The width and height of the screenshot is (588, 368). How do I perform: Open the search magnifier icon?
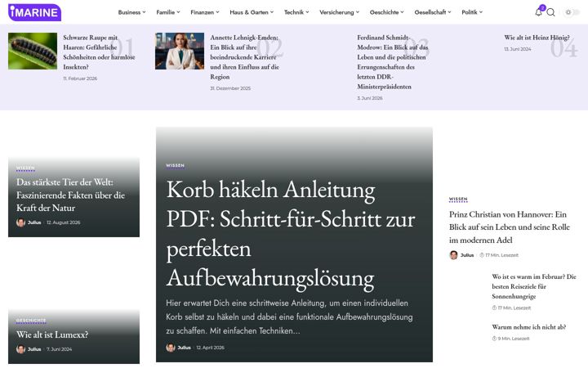pyautogui.click(x=551, y=12)
